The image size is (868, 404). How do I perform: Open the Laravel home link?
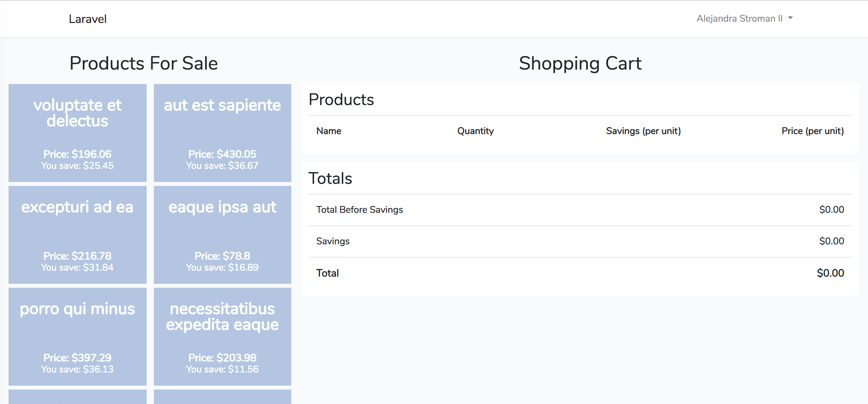pyautogui.click(x=87, y=19)
